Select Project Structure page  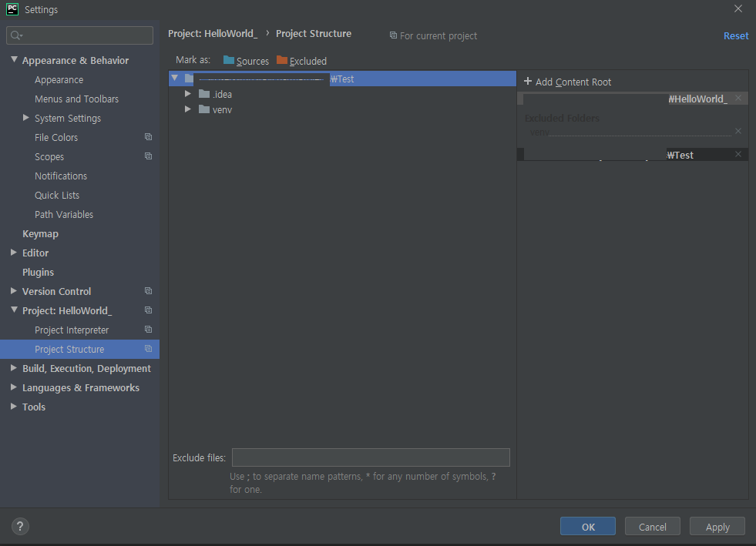(x=79, y=349)
